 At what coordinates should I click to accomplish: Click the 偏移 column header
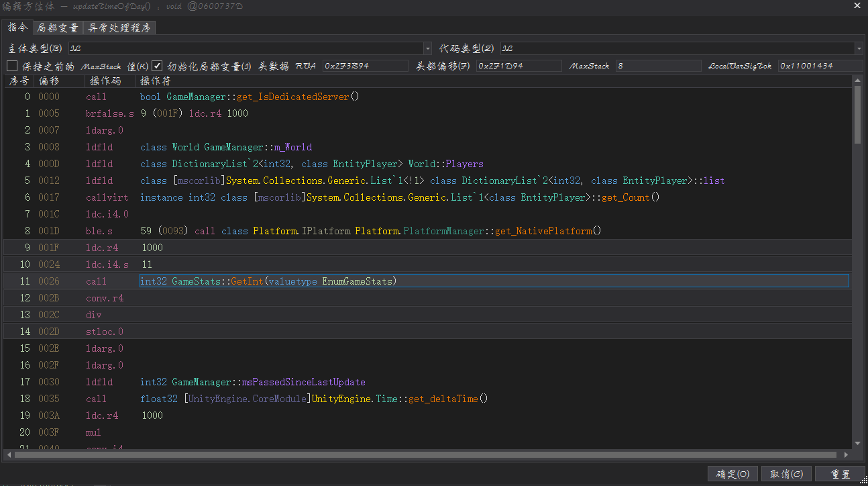tap(59, 81)
